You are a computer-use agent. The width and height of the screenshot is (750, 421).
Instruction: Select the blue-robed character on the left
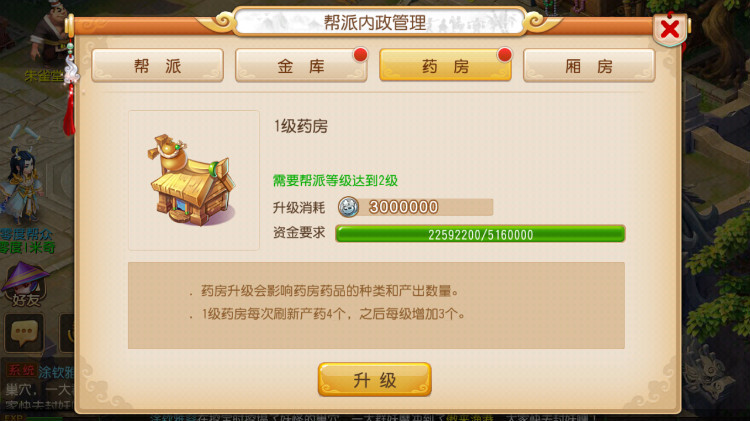(x=22, y=187)
